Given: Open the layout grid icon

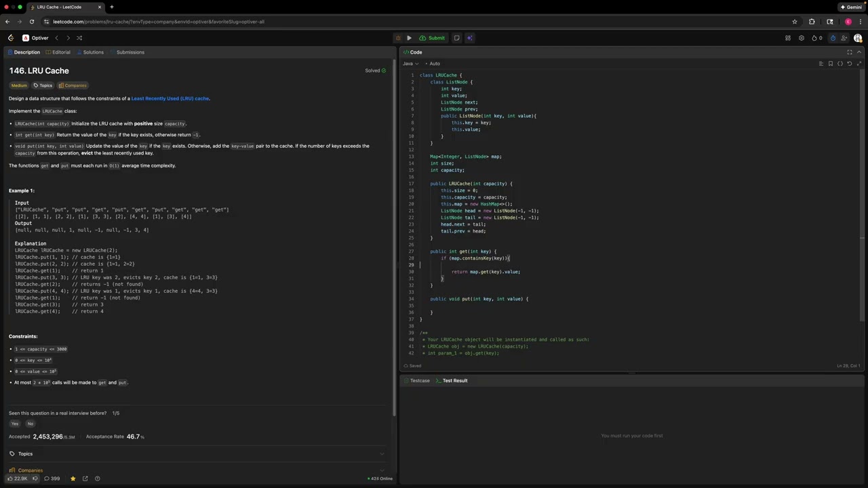Looking at the screenshot, I should coord(788,38).
